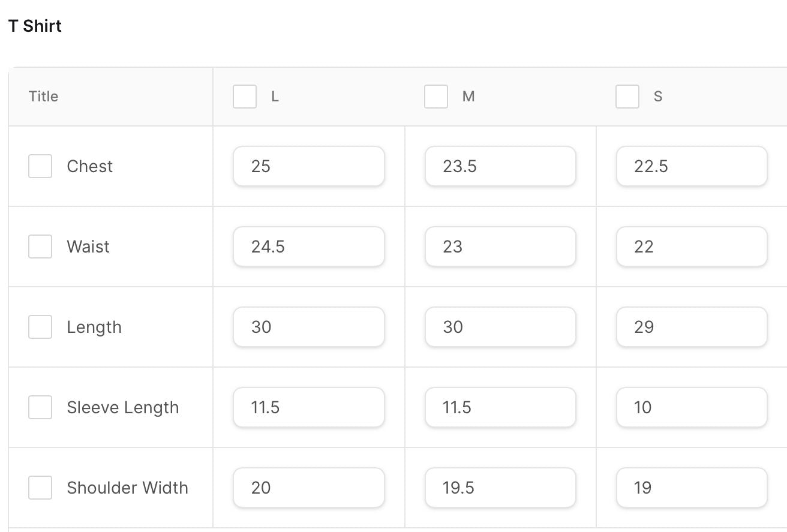Tick the M size column checkbox
The width and height of the screenshot is (787, 532).
click(436, 97)
